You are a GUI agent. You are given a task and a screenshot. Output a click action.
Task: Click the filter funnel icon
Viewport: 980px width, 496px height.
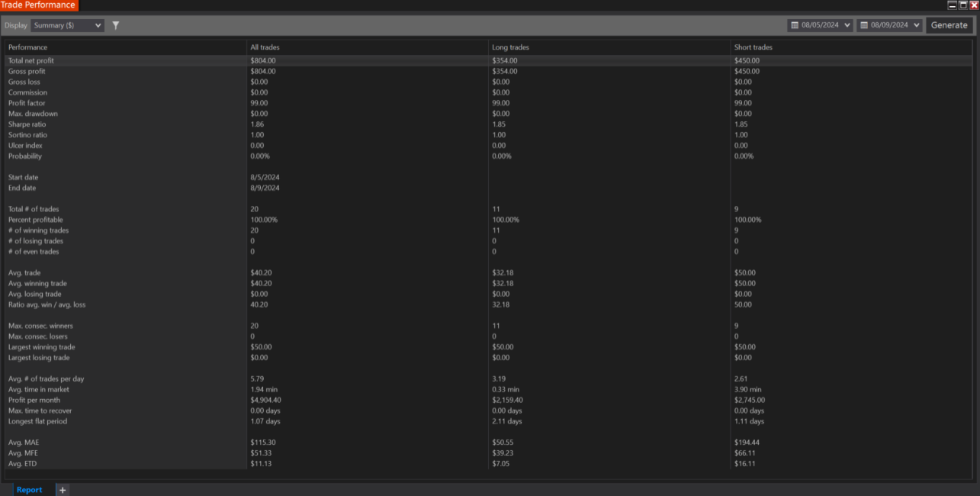116,25
